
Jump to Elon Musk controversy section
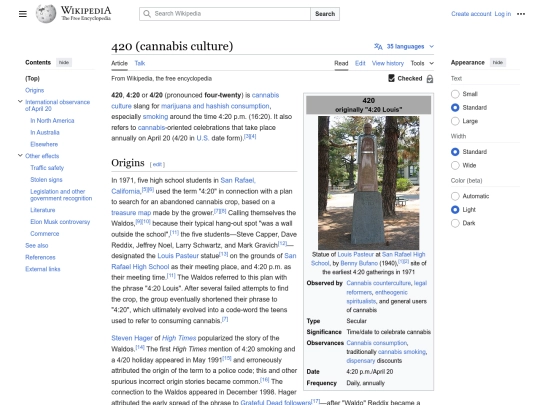click(60, 222)
